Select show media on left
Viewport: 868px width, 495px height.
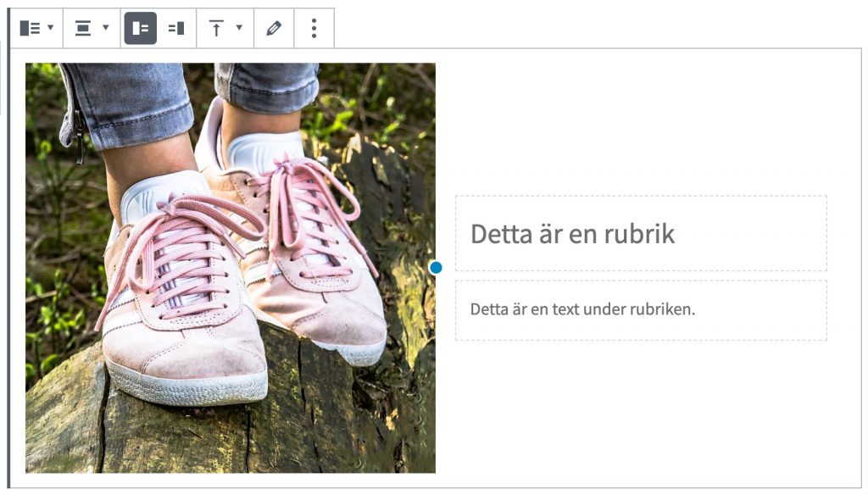(x=141, y=28)
